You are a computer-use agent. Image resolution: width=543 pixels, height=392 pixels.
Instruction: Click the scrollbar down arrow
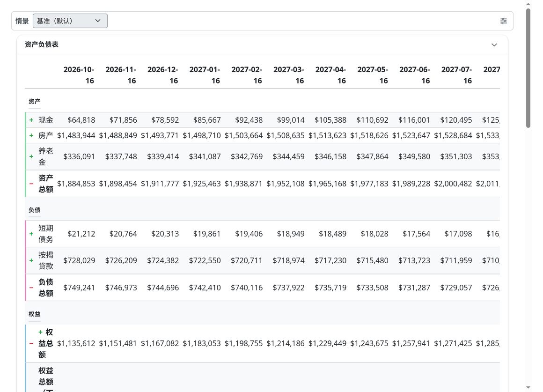(x=528, y=387)
